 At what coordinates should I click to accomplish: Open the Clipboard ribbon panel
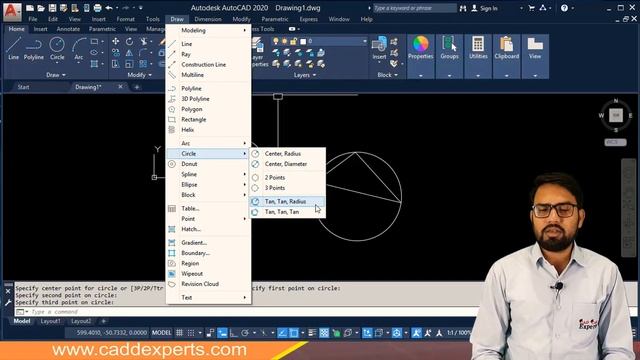click(x=507, y=56)
